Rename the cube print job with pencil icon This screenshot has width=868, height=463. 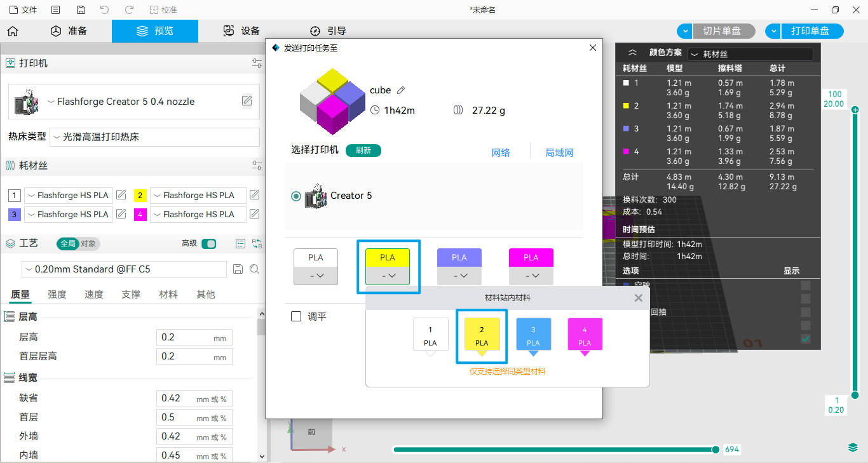tap(401, 90)
